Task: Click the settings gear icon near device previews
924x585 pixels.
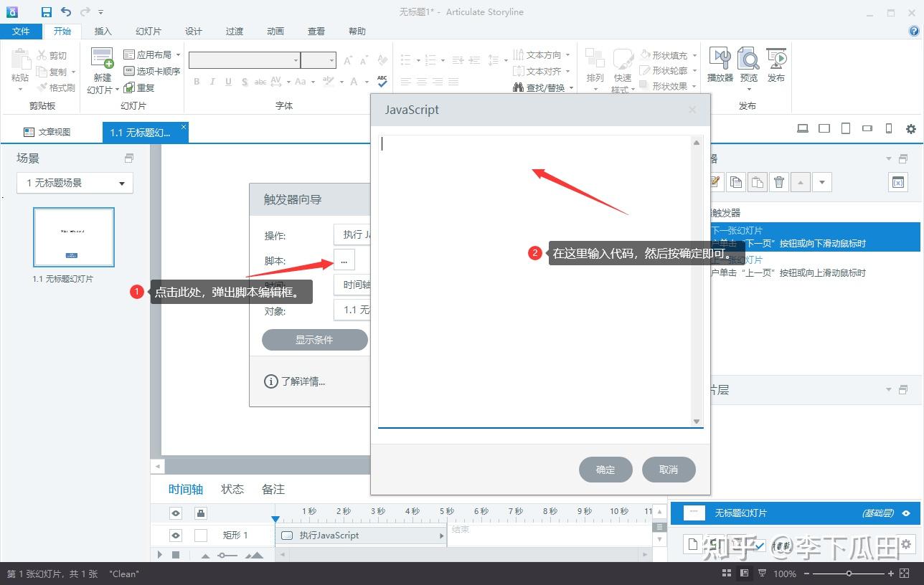Action: pos(911,129)
